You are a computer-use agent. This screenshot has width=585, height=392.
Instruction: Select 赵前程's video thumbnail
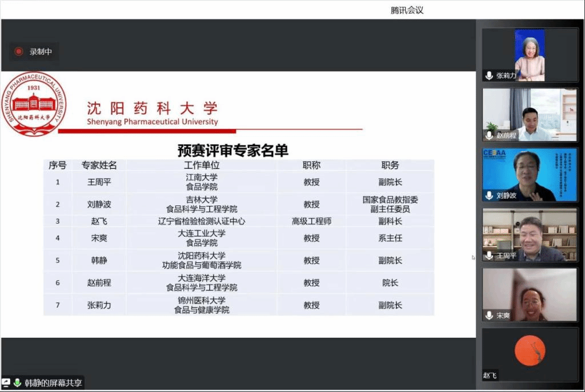tap(530, 114)
